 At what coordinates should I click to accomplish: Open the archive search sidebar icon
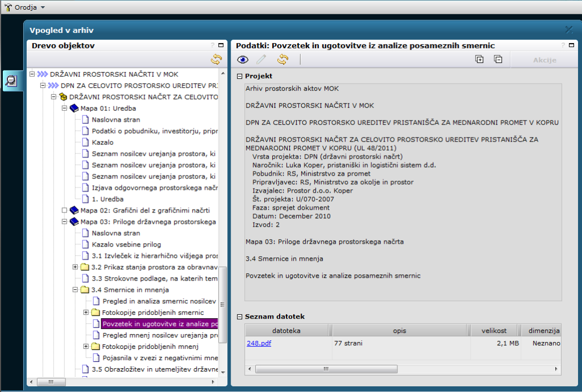[x=12, y=82]
